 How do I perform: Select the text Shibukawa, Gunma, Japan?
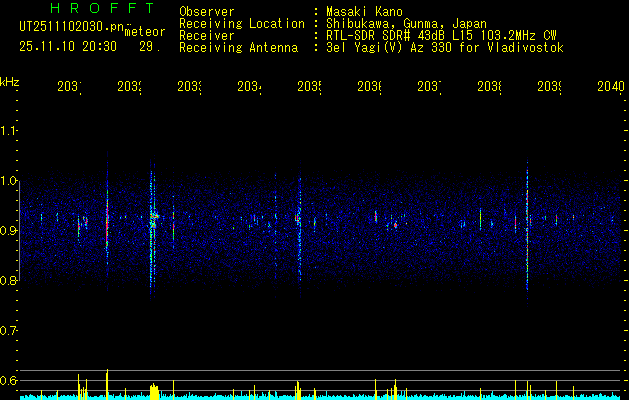click(406, 24)
